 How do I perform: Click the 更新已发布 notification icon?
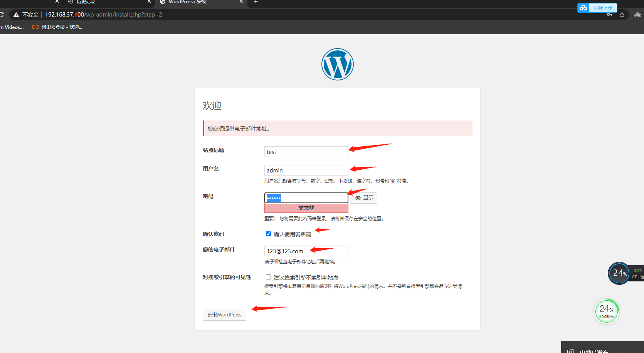pyautogui.click(x=570, y=351)
